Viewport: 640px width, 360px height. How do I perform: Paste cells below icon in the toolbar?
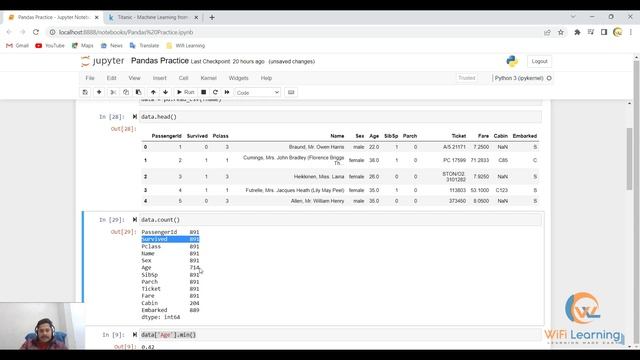coord(138,92)
